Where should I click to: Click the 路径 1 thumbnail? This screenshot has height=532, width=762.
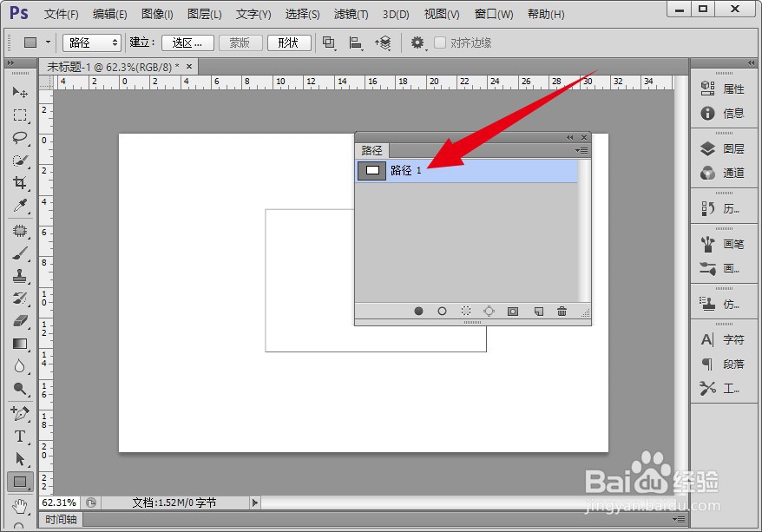372,170
